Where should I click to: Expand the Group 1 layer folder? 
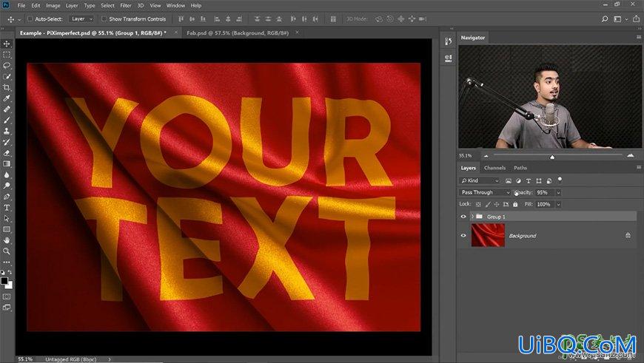click(472, 217)
